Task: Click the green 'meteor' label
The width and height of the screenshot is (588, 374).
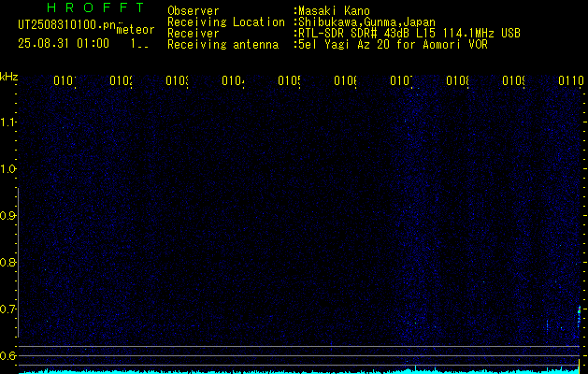Action: click(x=136, y=30)
